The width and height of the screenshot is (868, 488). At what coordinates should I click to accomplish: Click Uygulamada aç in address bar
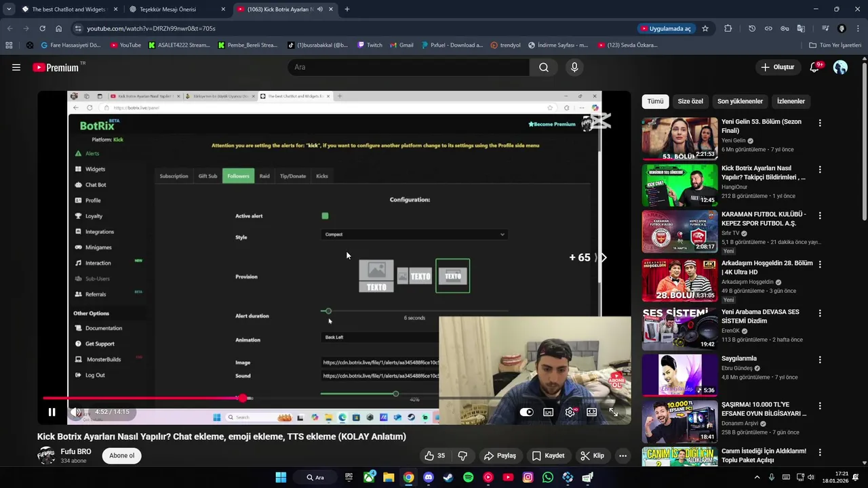click(665, 28)
